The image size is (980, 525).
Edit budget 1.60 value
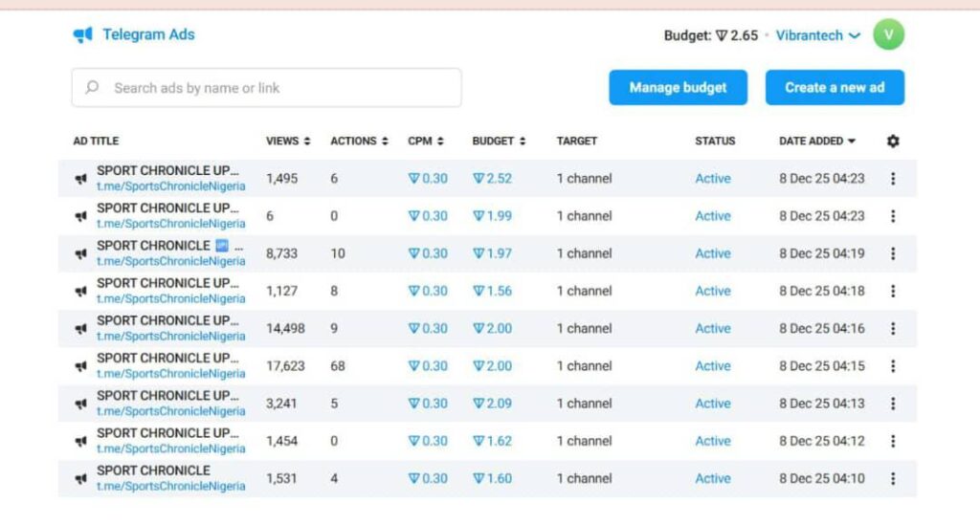pyautogui.click(x=492, y=478)
